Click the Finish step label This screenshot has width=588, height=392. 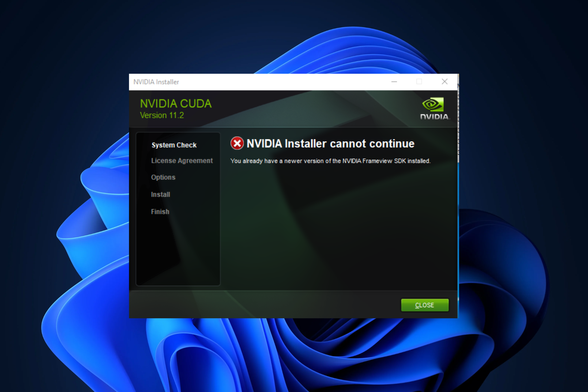pyautogui.click(x=160, y=211)
